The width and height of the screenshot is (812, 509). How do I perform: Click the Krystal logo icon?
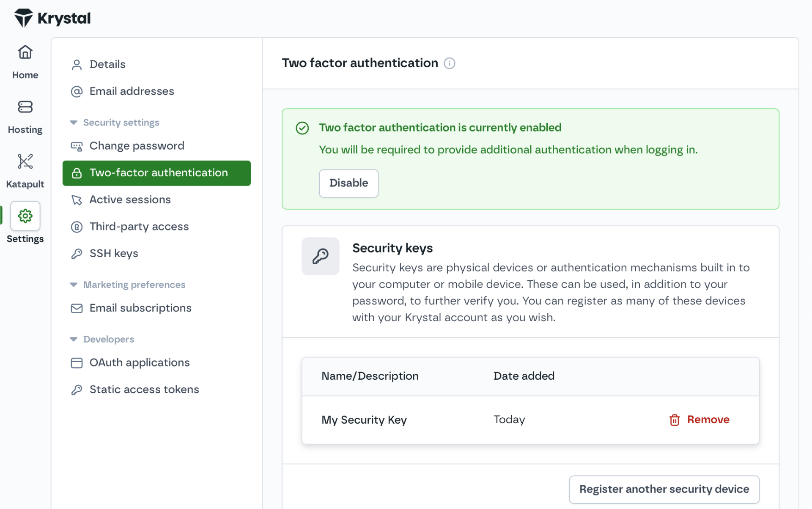pos(23,18)
